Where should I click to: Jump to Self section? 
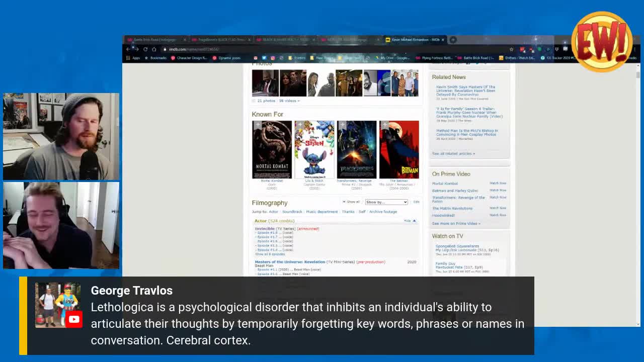[362, 212]
